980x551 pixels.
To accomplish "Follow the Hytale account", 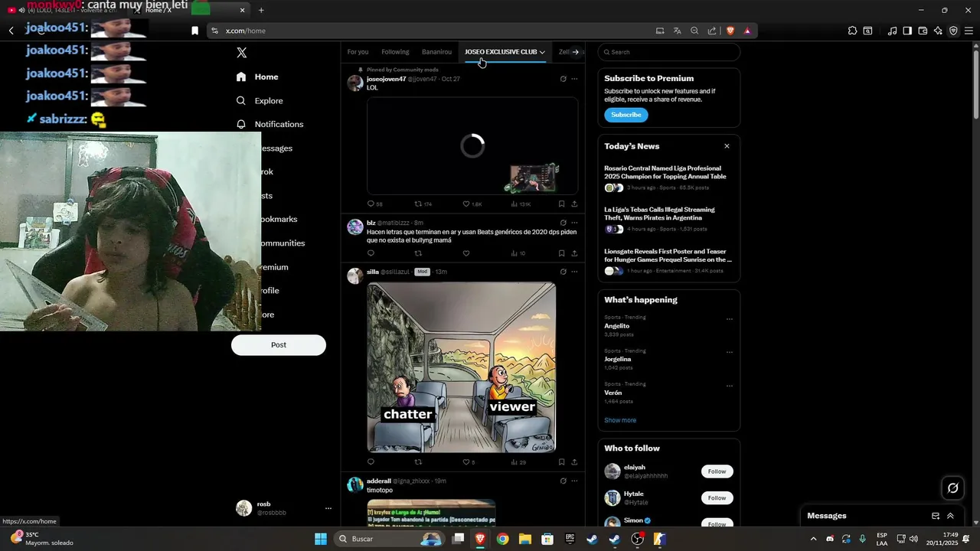I will click(x=717, y=498).
